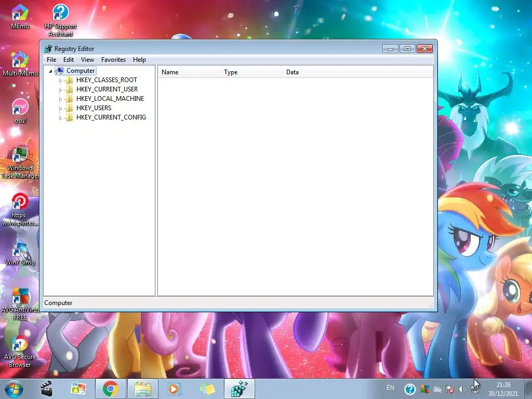This screenshot has width=532, height=399.
Task: Minimize the Registry Editor window
Action: 390,49
